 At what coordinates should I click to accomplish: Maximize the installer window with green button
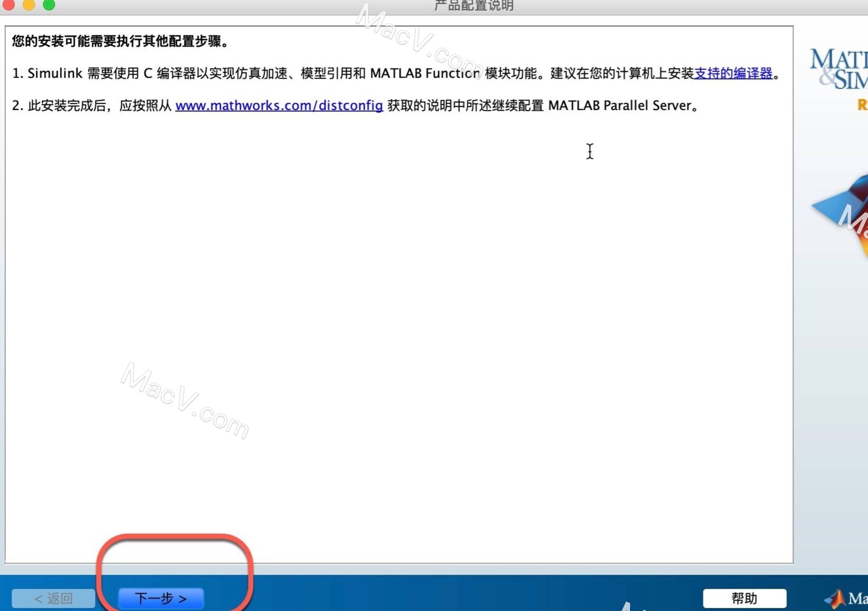(49, 4)
